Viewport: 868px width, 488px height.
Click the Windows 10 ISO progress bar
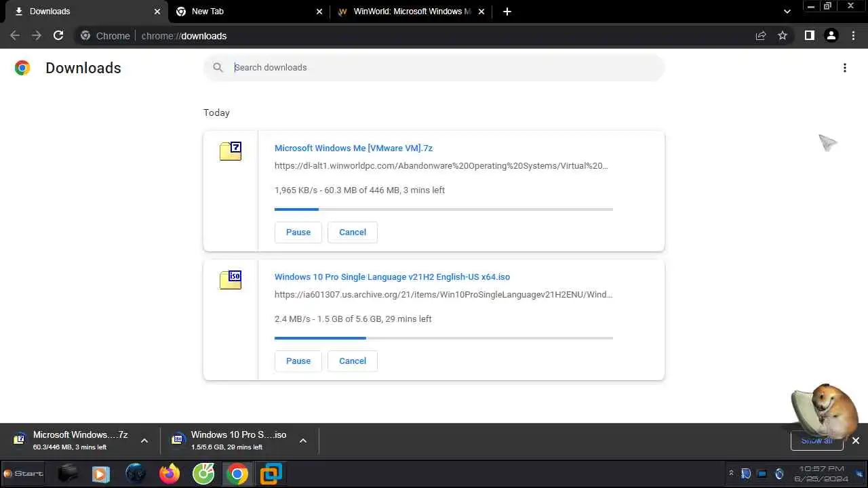pos(443,338)
